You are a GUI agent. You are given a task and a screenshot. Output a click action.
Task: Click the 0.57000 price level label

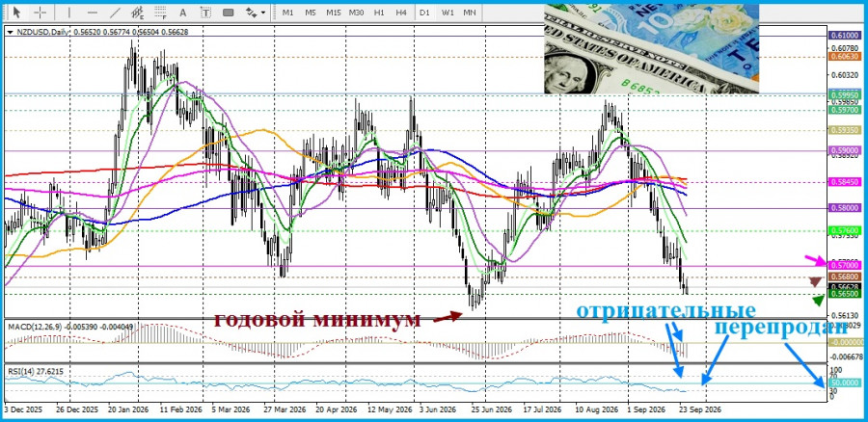tap(844, 266)
